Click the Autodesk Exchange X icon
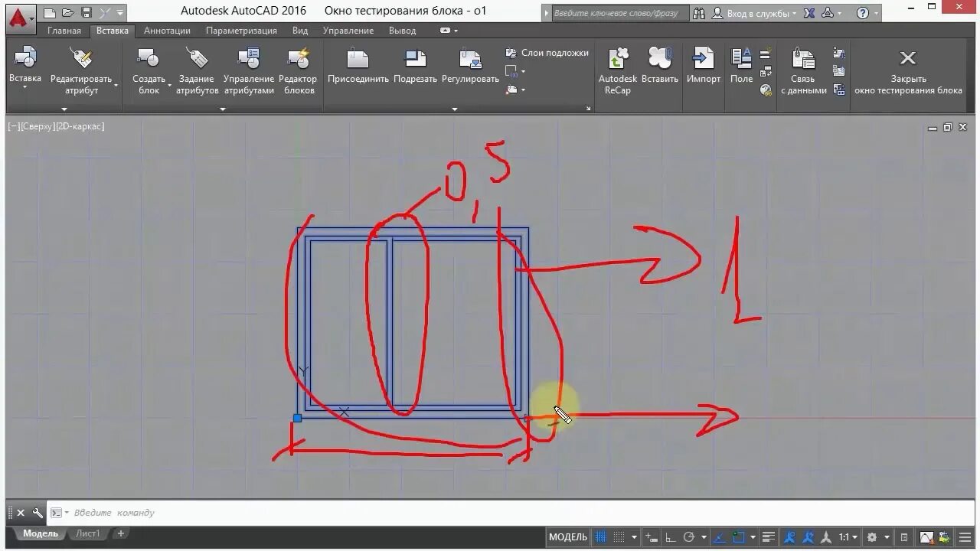Viewport: 980px width, 551px height. click(809, 13)
